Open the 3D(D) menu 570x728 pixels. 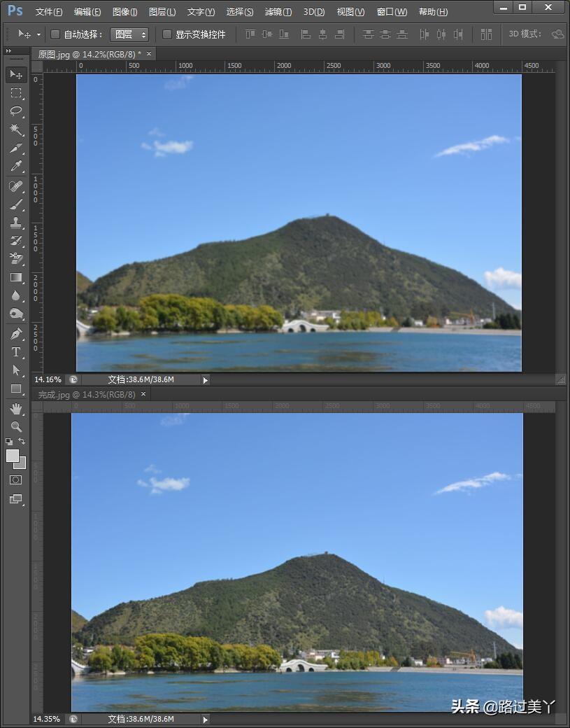(x=314, y=12)
